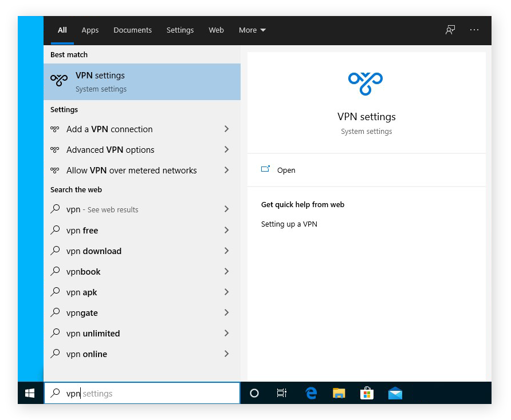Open the Mail app from the taskbar
511x420 pixels.
tap(395, 393)
